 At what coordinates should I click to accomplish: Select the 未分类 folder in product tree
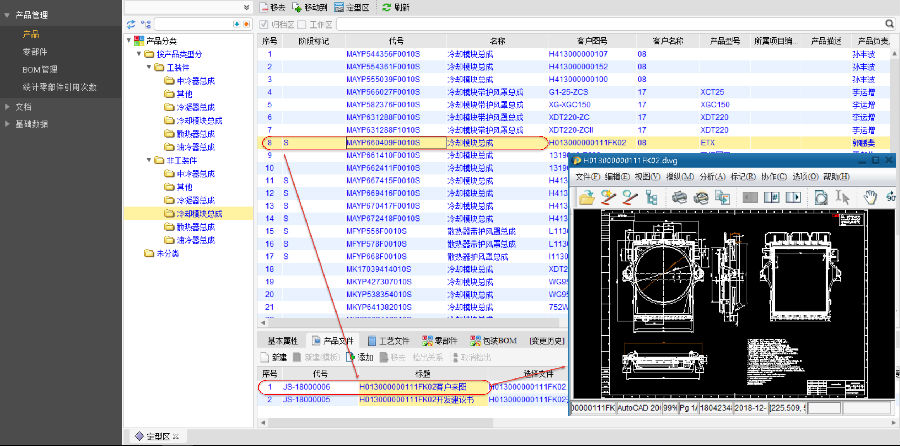point(167,253)
